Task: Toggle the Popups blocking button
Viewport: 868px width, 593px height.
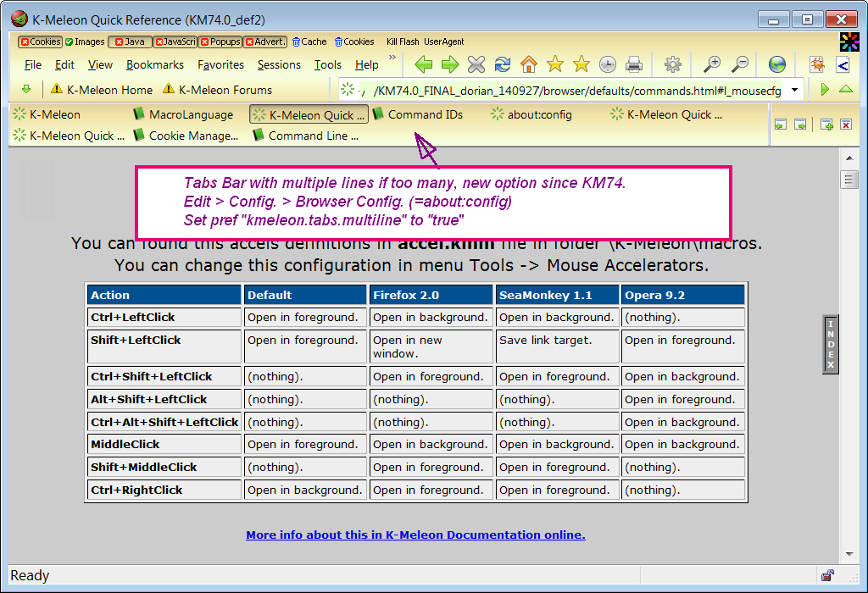Action: point(220,42)
